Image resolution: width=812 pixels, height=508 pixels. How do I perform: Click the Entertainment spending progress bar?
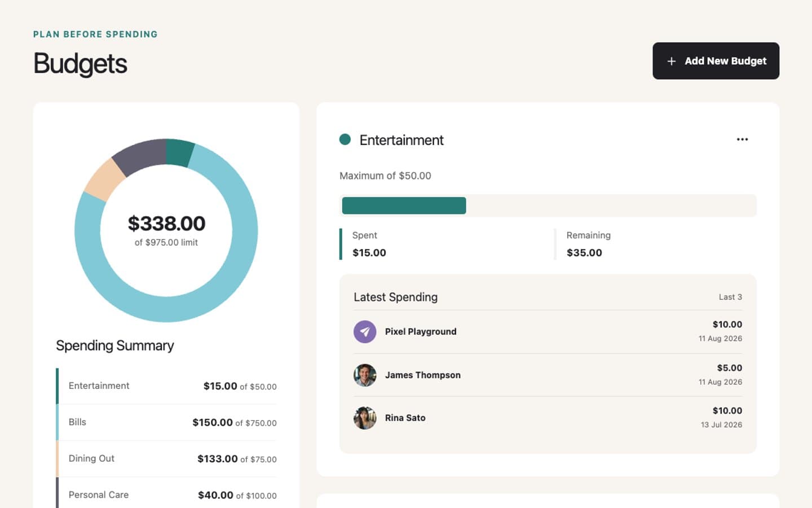(x=548, y=205)
